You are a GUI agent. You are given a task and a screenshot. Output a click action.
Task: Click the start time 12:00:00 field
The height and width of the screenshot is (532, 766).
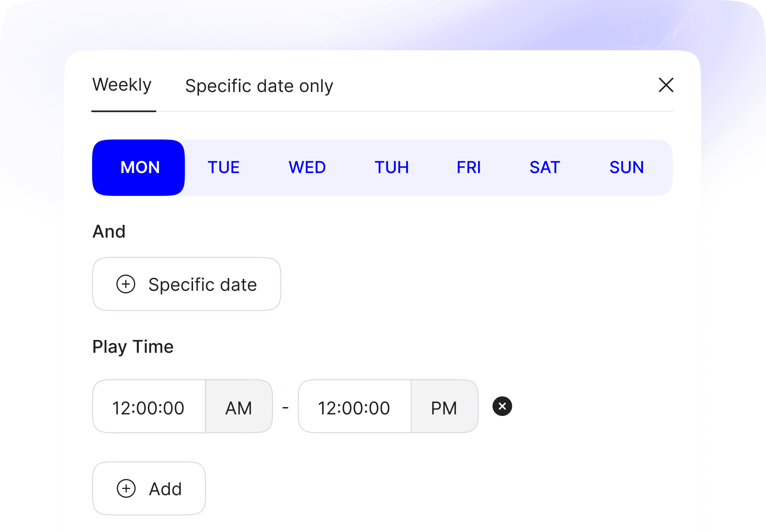pyautogui.click(x=148, y=407)
